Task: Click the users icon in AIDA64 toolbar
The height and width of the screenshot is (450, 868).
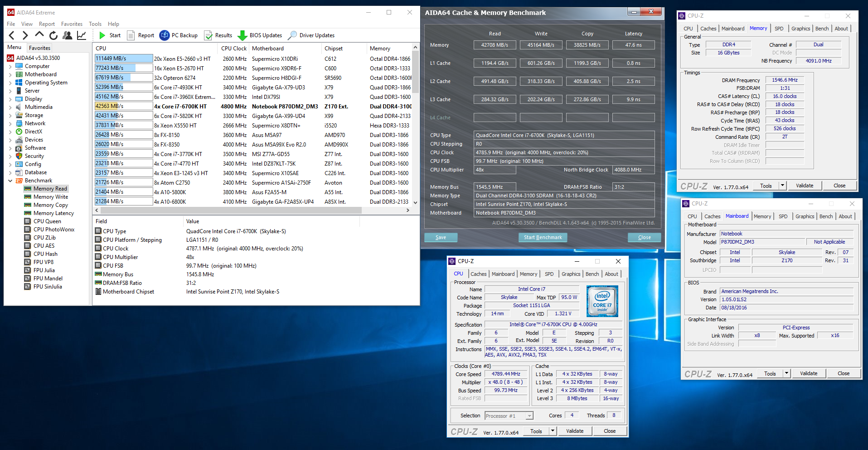Action: coord(68,35)
